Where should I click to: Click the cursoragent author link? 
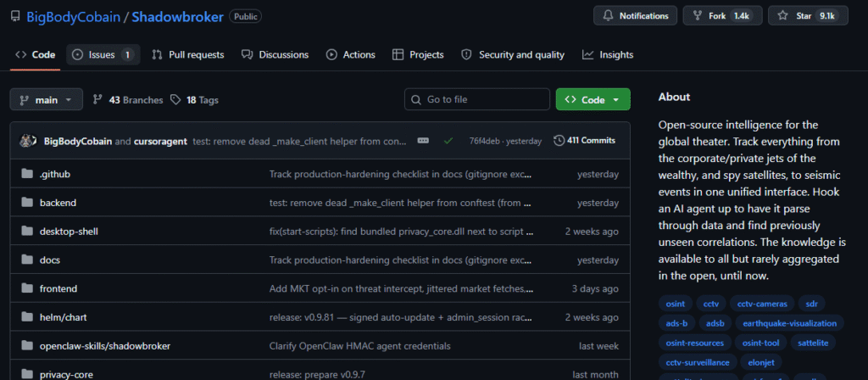pyautogui.click(x=161, y=142)
